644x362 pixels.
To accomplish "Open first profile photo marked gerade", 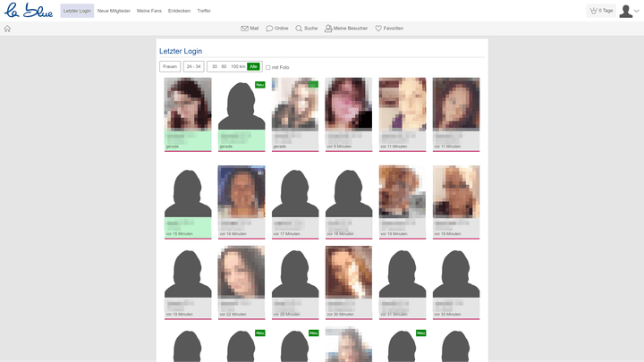I will pyautogui.click(x=188, y=105).
